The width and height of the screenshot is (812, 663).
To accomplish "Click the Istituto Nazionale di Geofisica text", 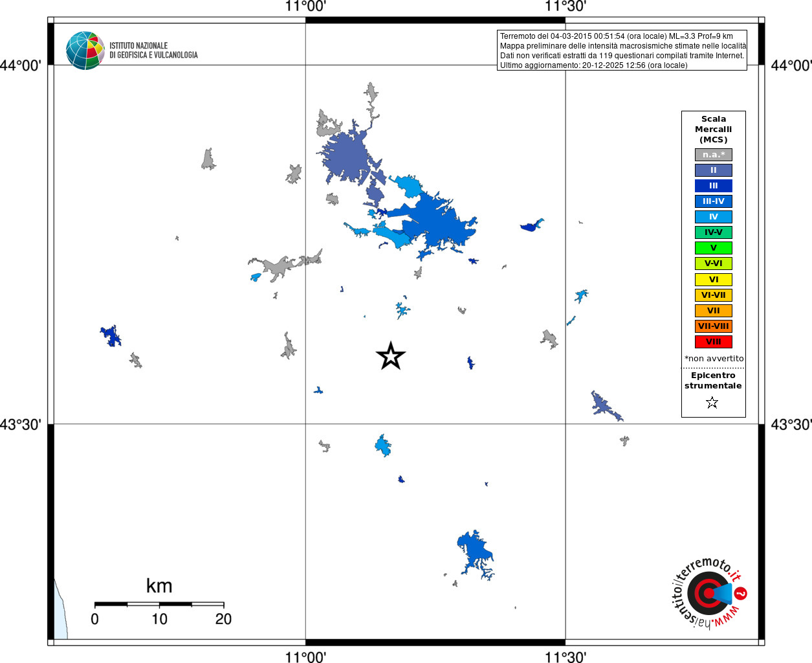I will [153, 51].
